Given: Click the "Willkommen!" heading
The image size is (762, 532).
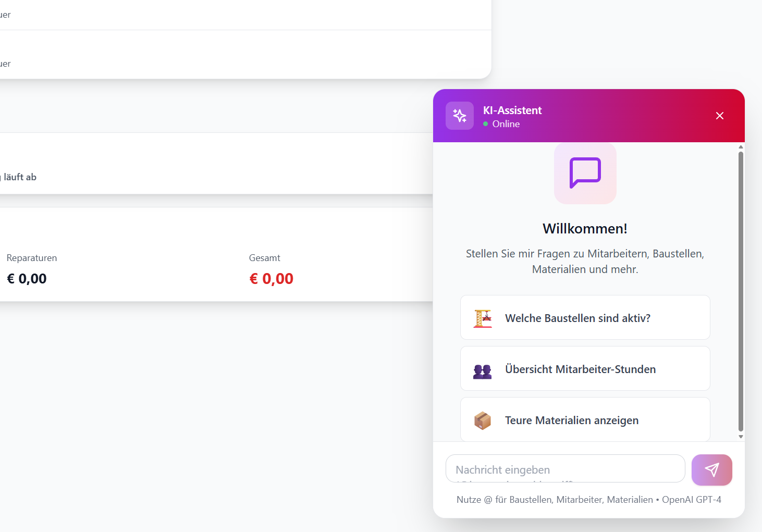Looking at the screenshot, I should point(585,229).
